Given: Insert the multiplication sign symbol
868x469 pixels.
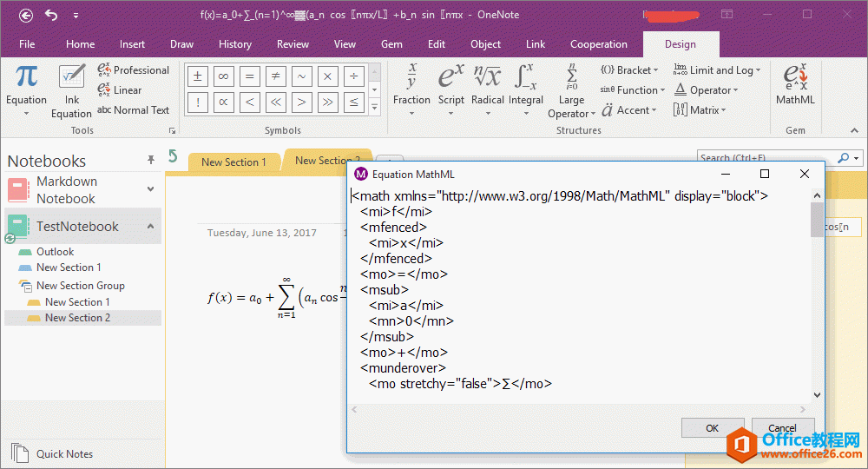Looking at the screenshot, I should (x=328, y=76).
